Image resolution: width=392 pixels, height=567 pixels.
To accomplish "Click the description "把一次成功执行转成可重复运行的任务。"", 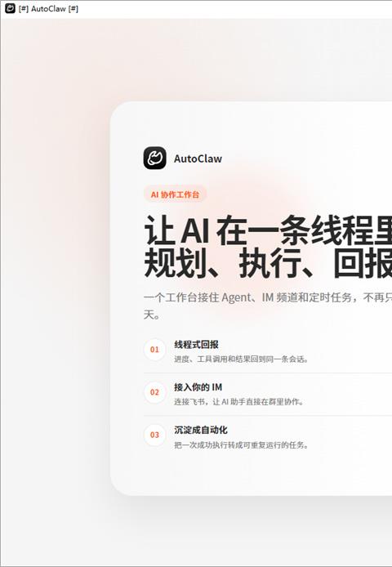I will [x=241, y=445].
